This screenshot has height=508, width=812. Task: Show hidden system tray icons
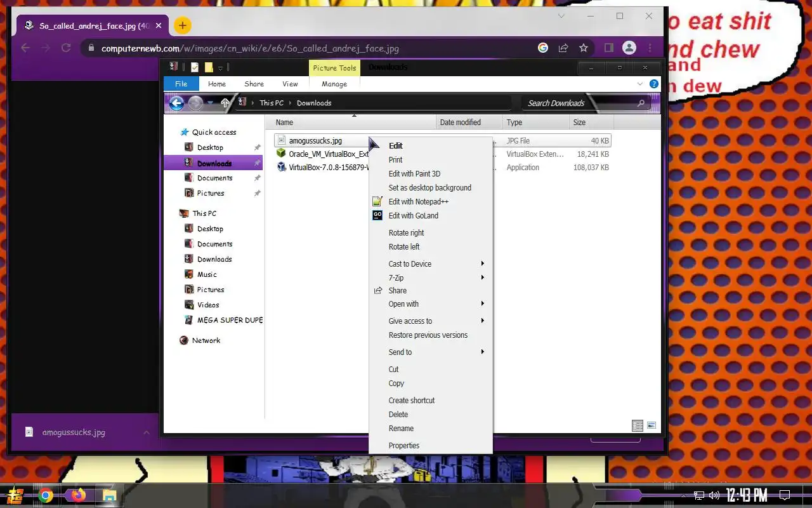(x=683, y=495)
